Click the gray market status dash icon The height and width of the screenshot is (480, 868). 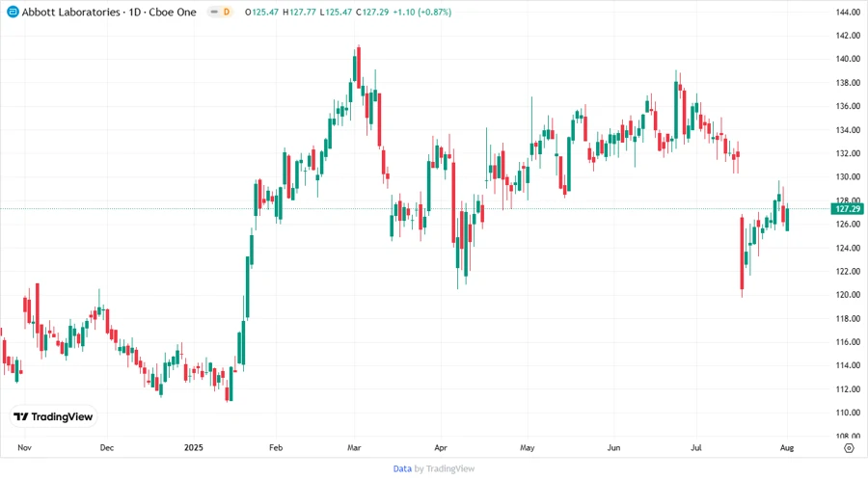pyautogui.click(x=214, y=12)
